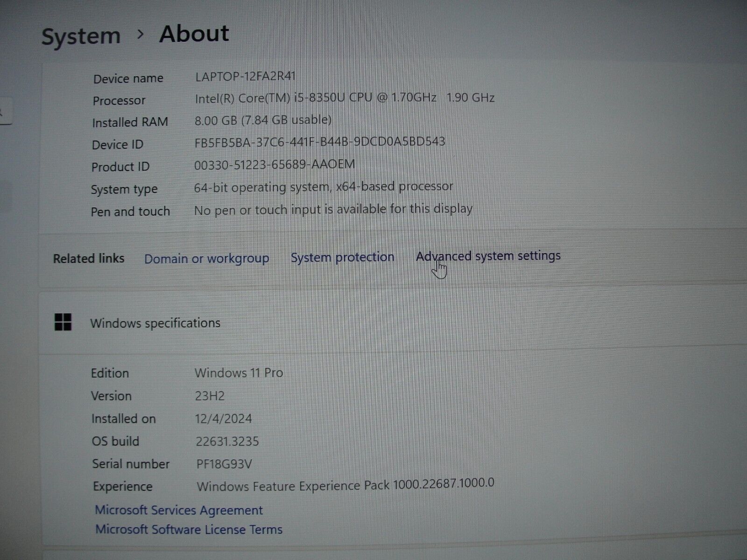This screenshot has height=560, width=747.
Task: Open Advanced system settings
Action: coord(488,256)
